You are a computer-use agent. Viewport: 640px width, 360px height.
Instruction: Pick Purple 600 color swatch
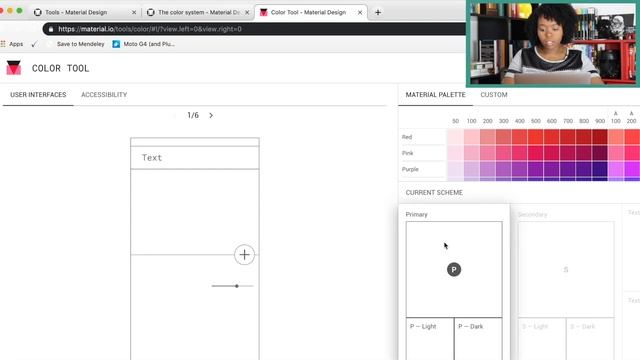pos(551,169)
